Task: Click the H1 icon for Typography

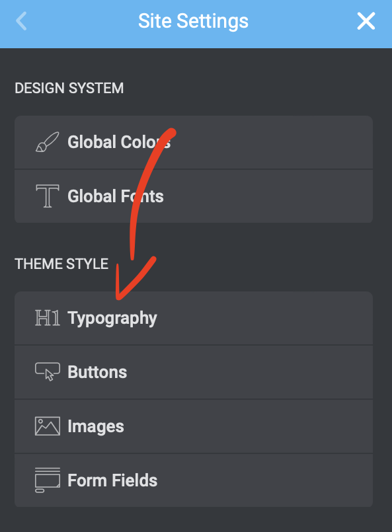Action: (48, 318)
